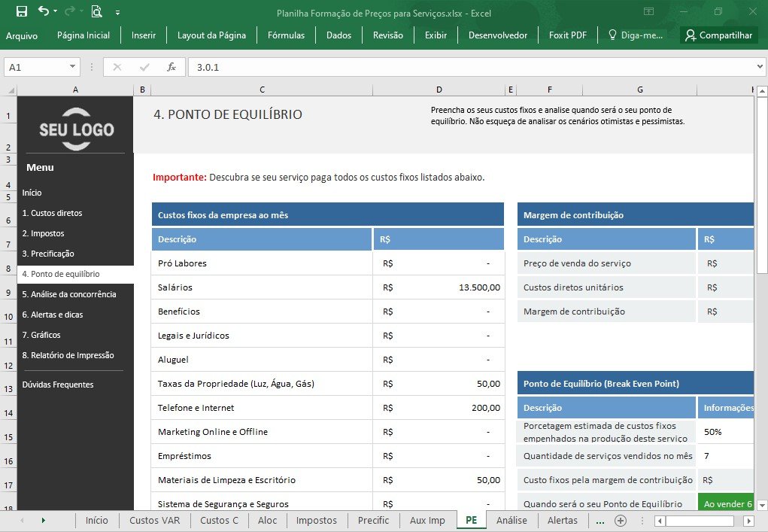The image size is (768, 532).
Task: Open the Revisão tab
Action: click(x=388, y=35)
